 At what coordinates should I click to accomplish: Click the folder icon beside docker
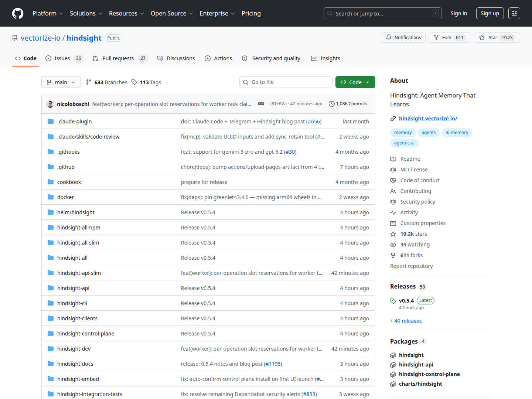click(51, 197)
